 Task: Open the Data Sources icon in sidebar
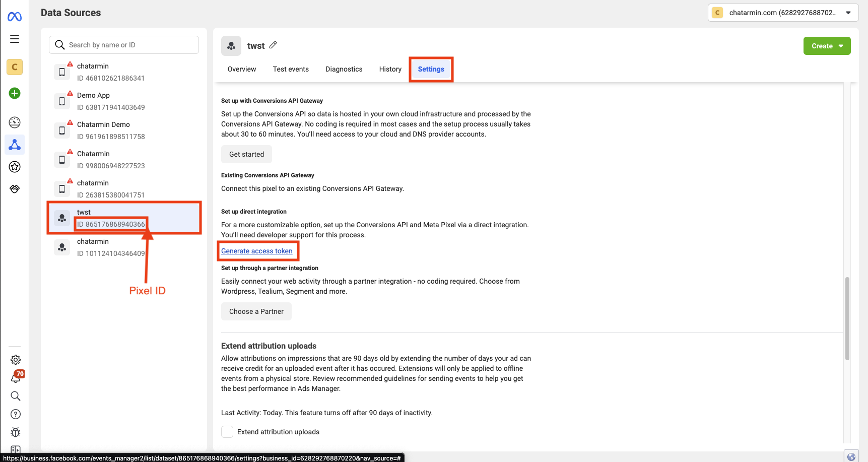click(15, 145)
